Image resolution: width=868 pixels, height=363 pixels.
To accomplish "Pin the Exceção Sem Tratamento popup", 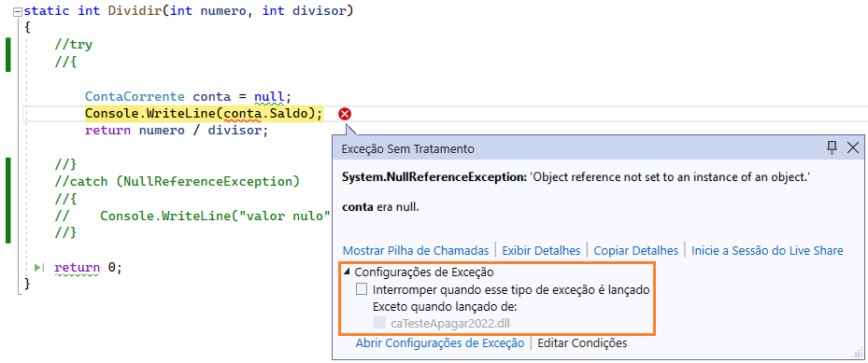I will (832, 147).
